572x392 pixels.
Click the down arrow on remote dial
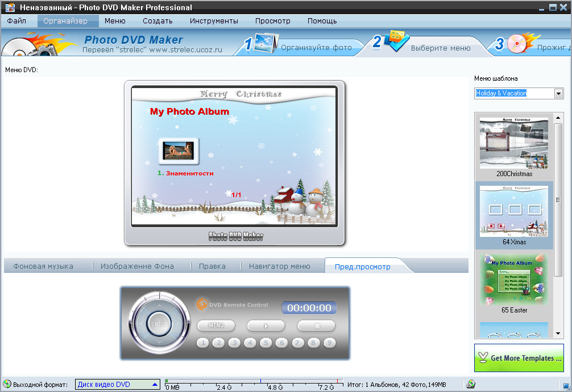coord(159,342)
